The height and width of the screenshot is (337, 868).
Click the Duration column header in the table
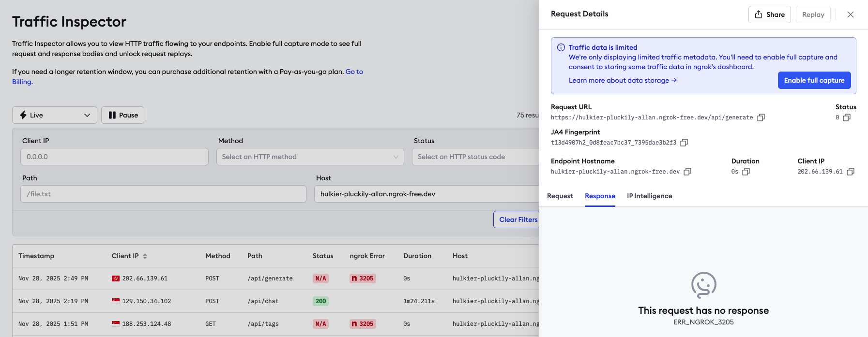pyautogui.click(x=417, y=256)
